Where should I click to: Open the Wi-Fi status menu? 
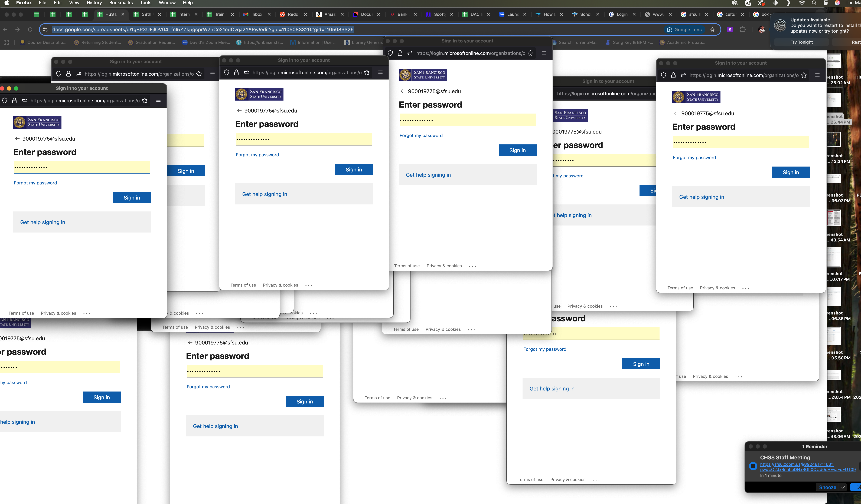coord(802,3)
